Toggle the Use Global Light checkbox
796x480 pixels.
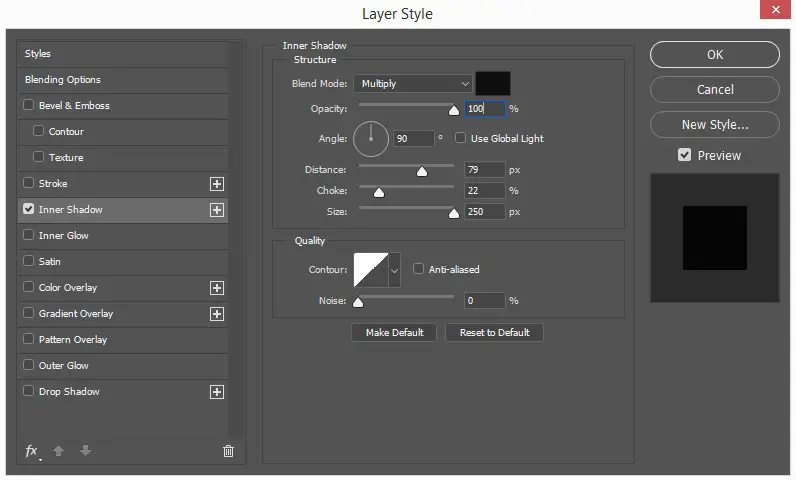[460, 138]
